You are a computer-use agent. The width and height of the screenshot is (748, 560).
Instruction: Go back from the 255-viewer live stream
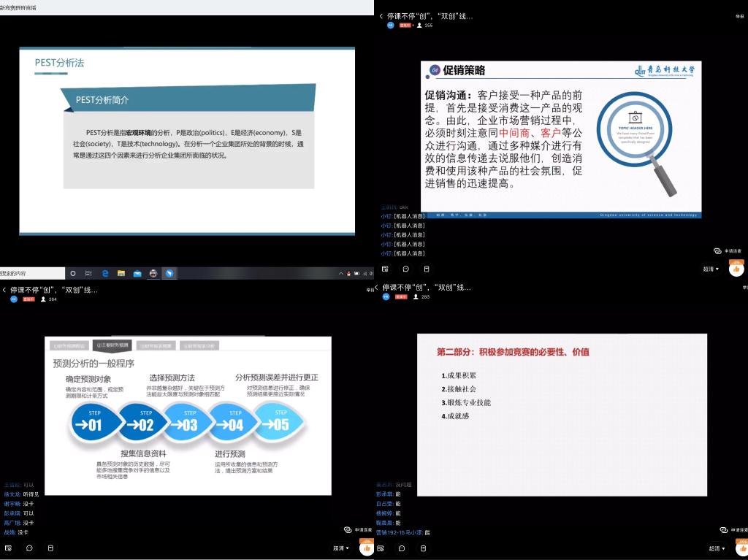(381, 15)
